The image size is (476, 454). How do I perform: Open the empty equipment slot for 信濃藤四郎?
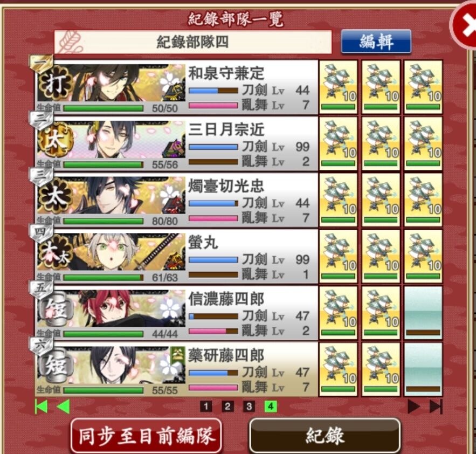click(x=423, y=313)
